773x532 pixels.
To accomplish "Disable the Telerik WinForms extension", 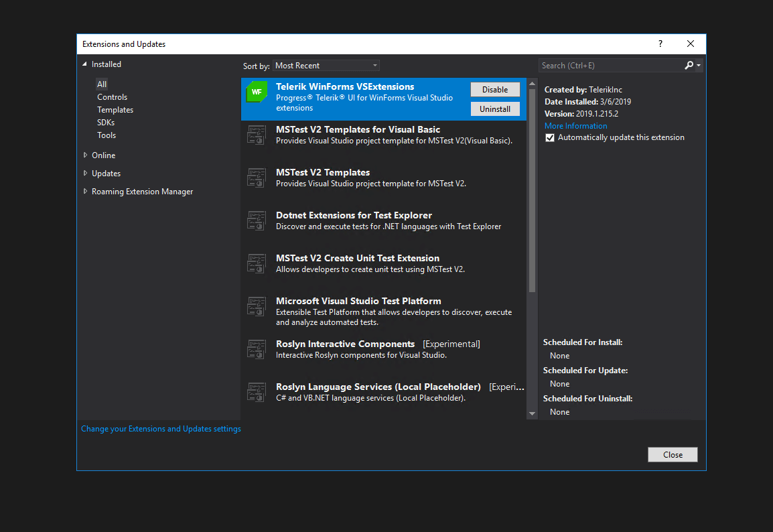I will click(x=495, y=89).
